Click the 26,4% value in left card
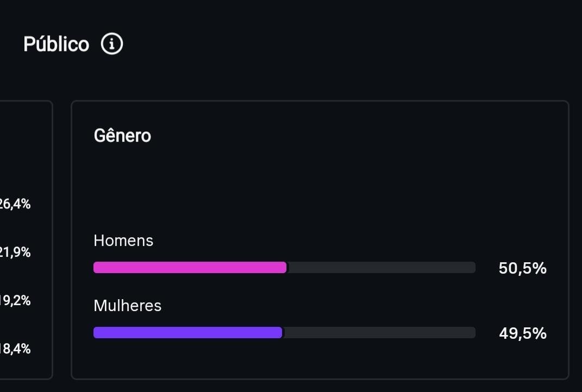The width and height of the screenshot is (582, 392). click(x=15, y=204)
